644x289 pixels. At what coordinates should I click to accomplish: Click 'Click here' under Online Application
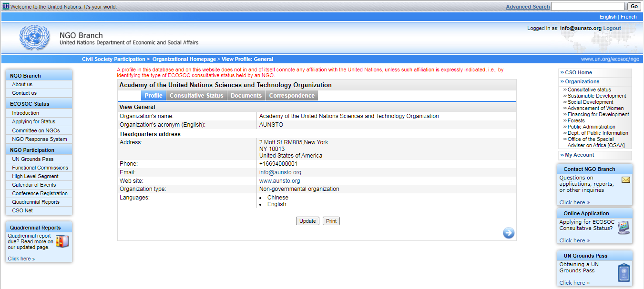574,240
